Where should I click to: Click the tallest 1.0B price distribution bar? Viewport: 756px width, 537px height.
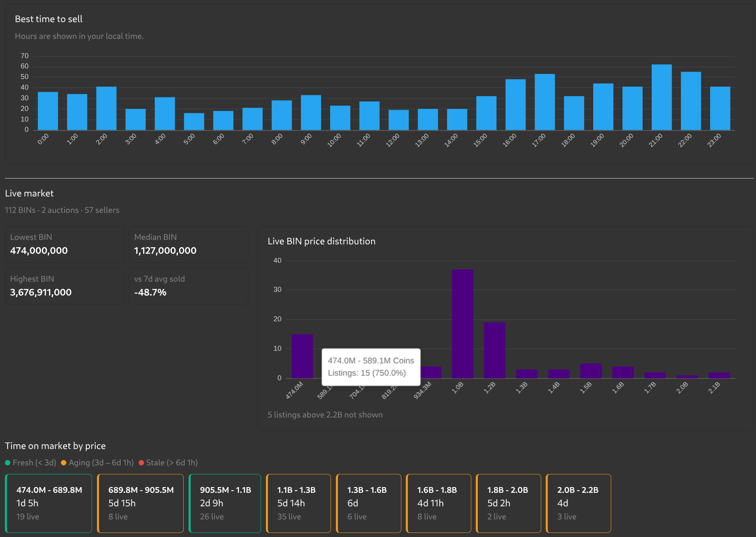coord(463,324)
